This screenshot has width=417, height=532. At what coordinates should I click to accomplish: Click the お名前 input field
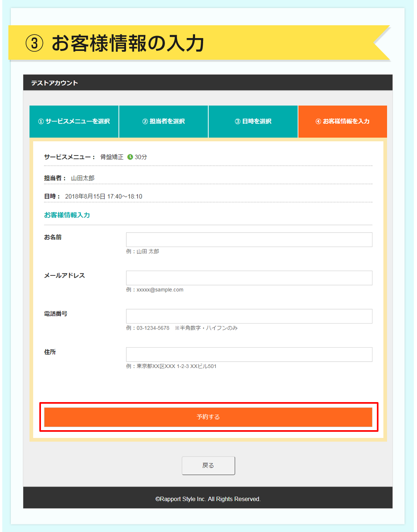coord(249,240)
